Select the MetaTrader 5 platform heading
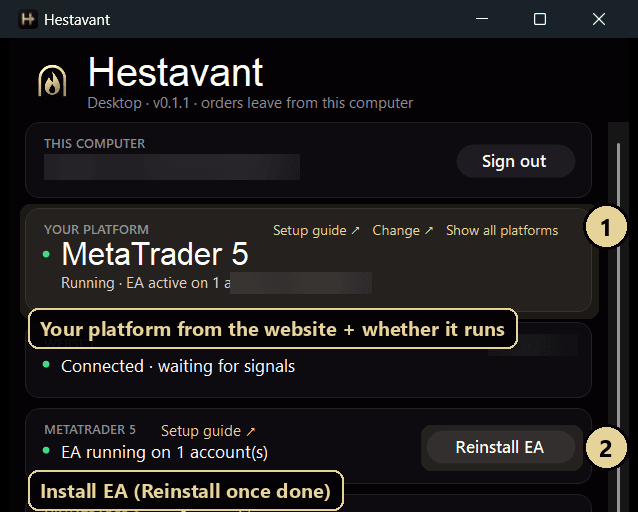638x512 pixels. tap(155, 254)
